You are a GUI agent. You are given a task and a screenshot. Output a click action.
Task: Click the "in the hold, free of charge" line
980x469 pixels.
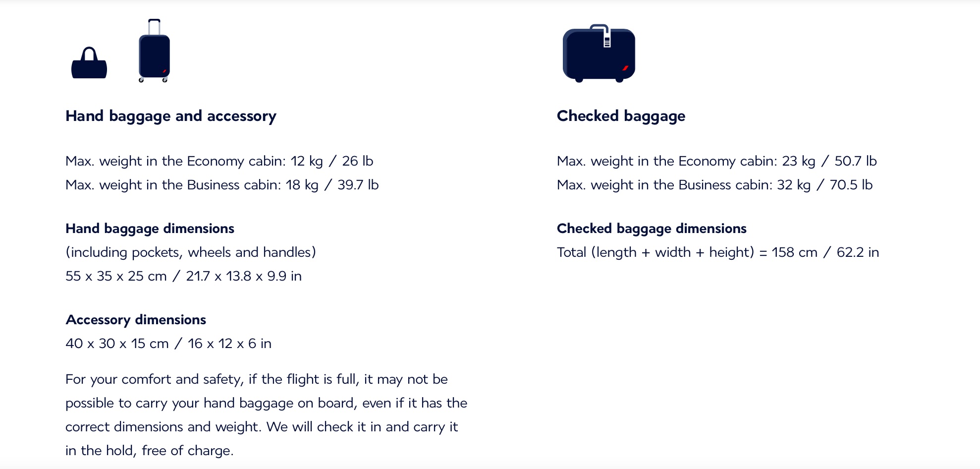149,451
